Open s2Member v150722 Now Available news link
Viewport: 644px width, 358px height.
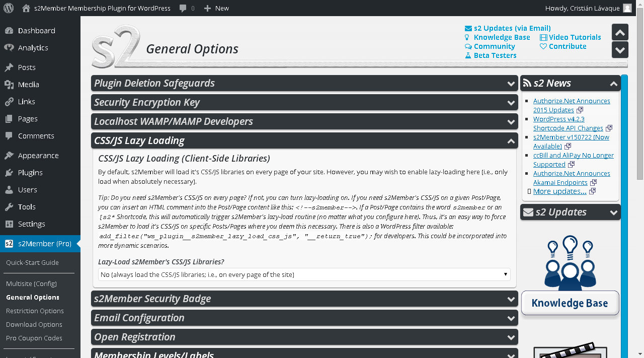coord(571,142)
